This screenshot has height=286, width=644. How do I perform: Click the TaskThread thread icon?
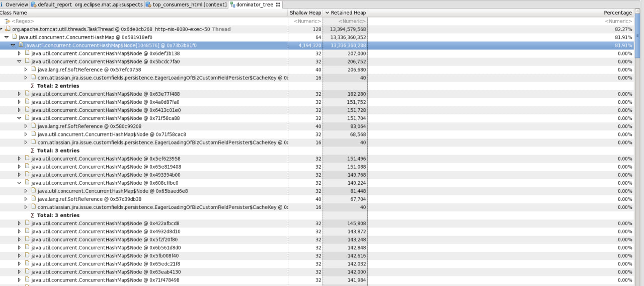[8, 29]
